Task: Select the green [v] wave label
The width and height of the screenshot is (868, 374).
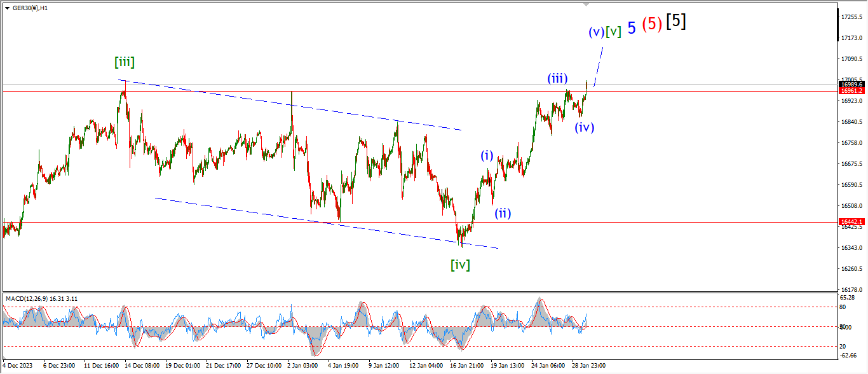Action: pyautogui.click(x=613, y=31)
